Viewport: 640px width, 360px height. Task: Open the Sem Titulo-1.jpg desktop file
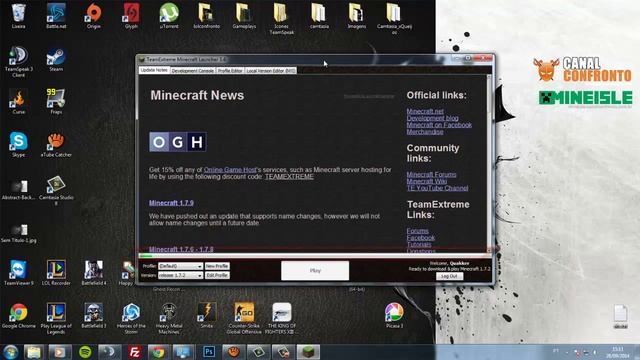18,234
